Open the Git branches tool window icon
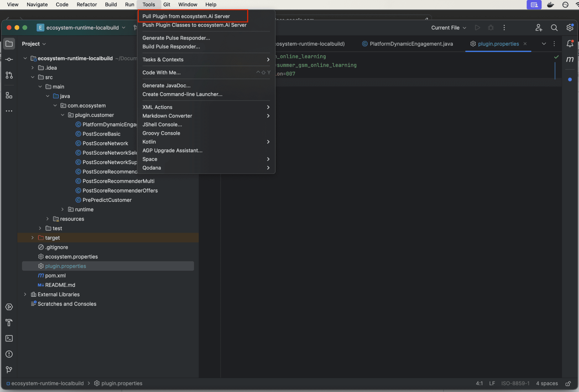 click(9, 370)
